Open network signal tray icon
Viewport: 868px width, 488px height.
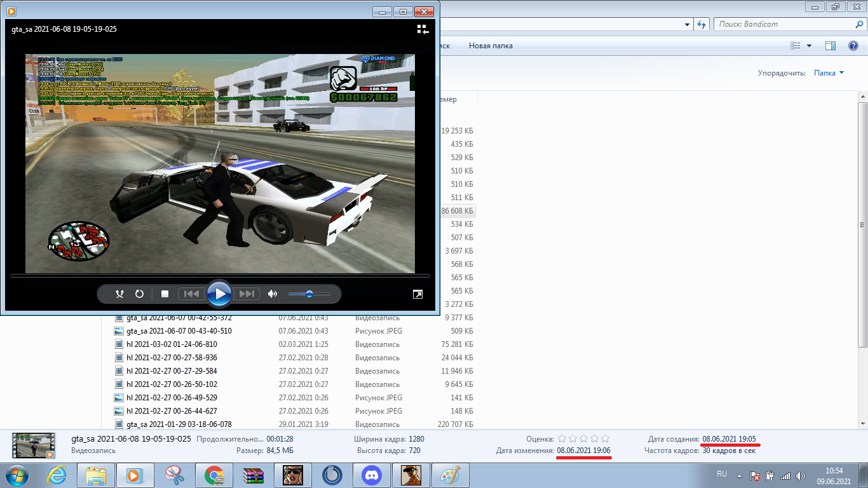click(785, 475)
